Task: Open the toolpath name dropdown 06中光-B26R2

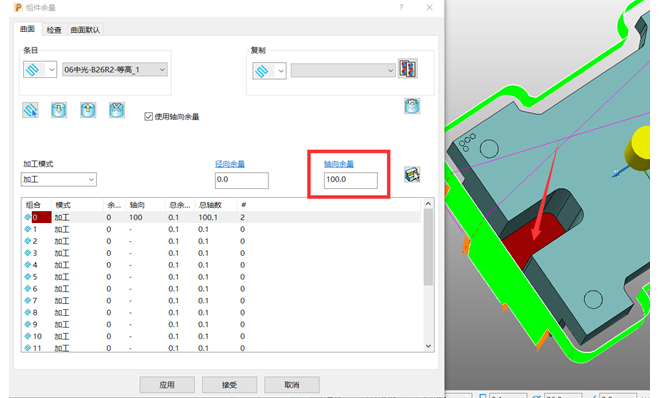Action: [x=115, y=70]
